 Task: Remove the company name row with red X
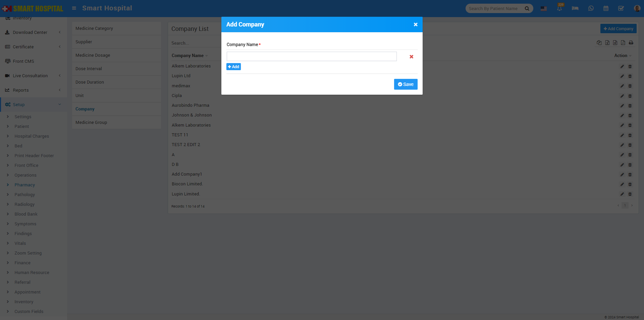click(411, 57)
